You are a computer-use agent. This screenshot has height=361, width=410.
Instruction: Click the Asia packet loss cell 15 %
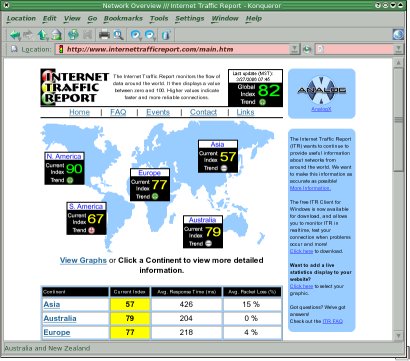251,304
